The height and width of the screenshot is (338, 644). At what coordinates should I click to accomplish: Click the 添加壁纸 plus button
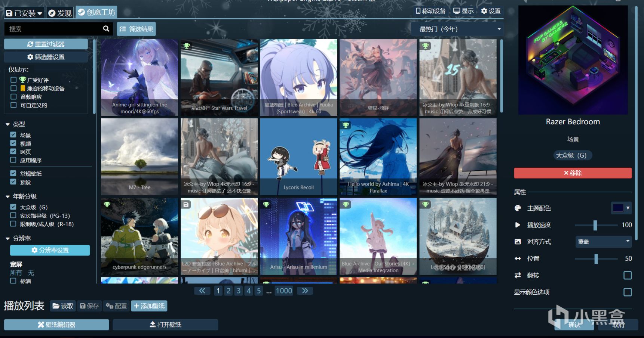pos(149,306)
